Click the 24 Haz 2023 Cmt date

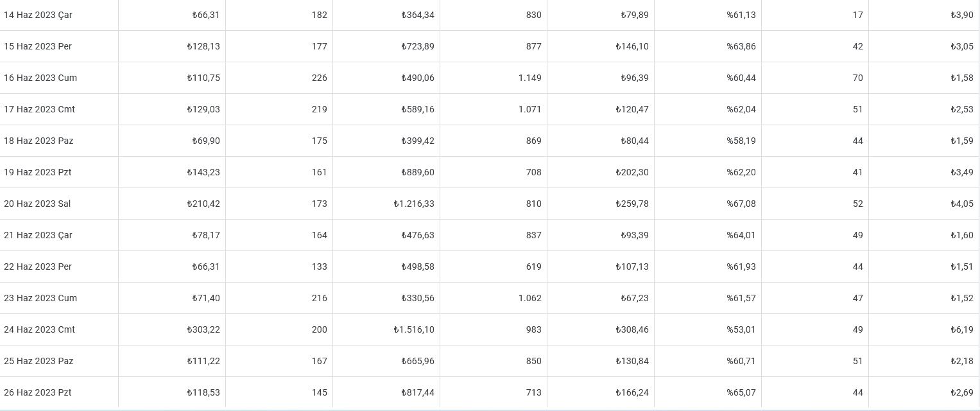coord(39,329)
